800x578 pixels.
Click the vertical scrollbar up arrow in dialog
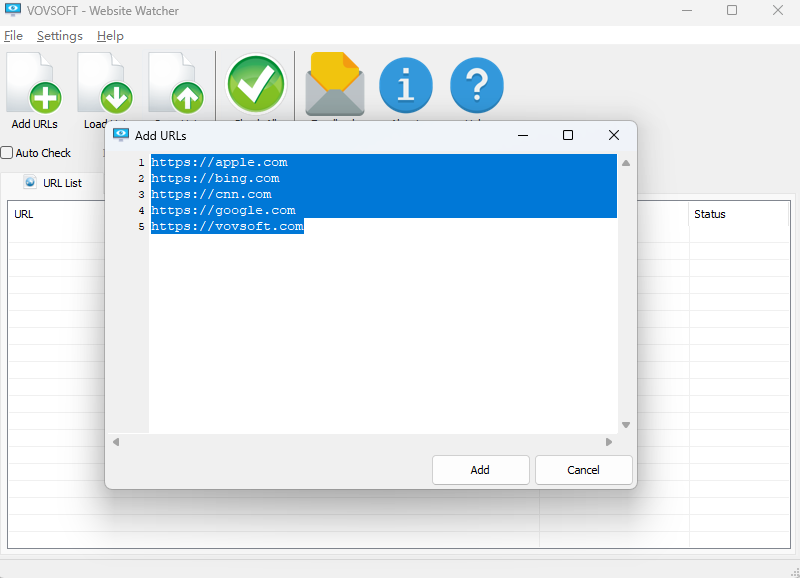626,163
